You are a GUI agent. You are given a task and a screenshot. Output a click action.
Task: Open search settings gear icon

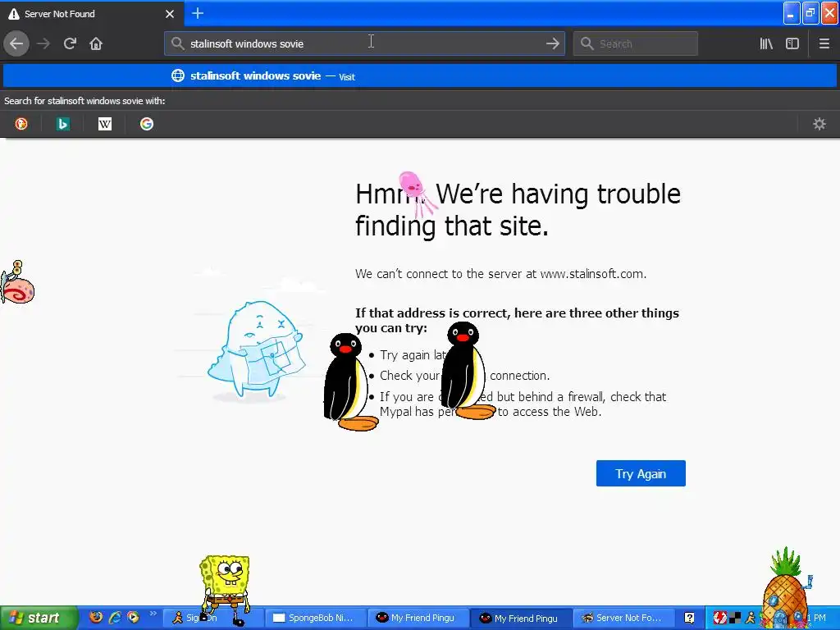point(819,124)
